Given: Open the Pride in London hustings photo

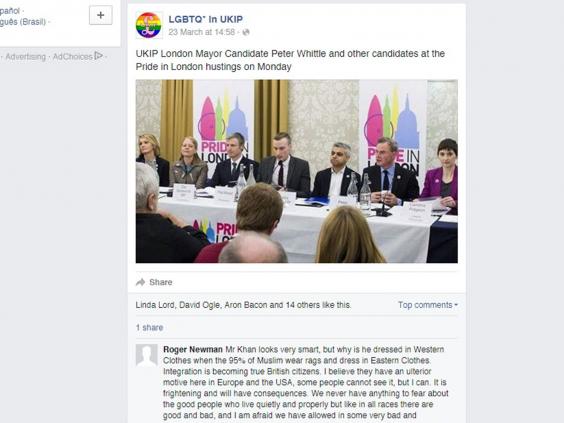Looking at the screenshot, I should (297, 171).
